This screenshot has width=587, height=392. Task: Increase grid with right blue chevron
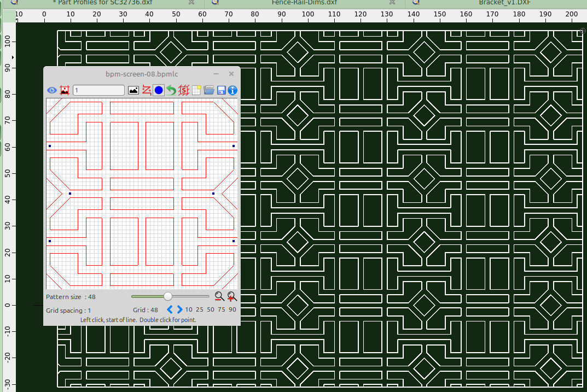point(179,310)
